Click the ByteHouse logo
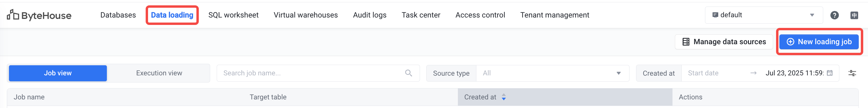Viewport: 868px width, 108px height. click(39, 15)
